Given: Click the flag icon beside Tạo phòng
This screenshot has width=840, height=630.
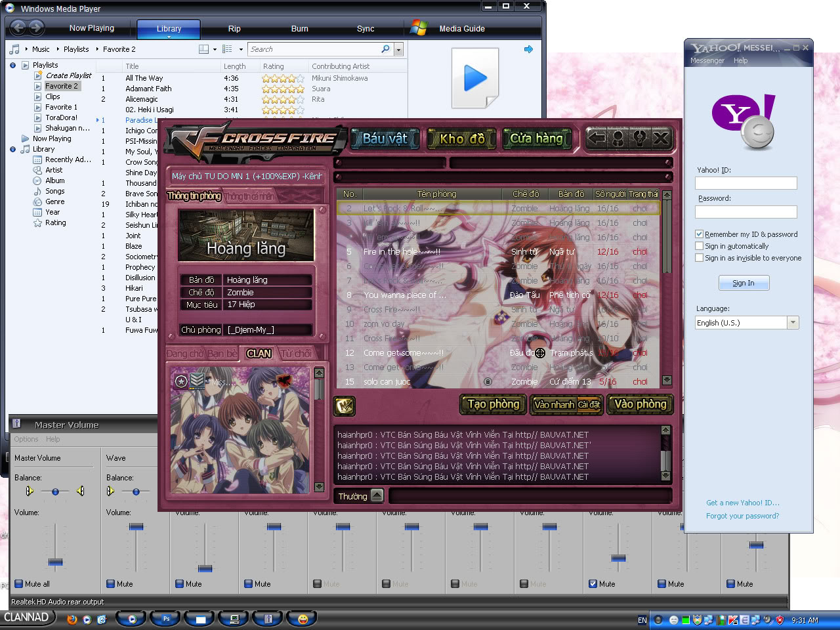Looking at the screenshot, I should (x=345, y=406).
